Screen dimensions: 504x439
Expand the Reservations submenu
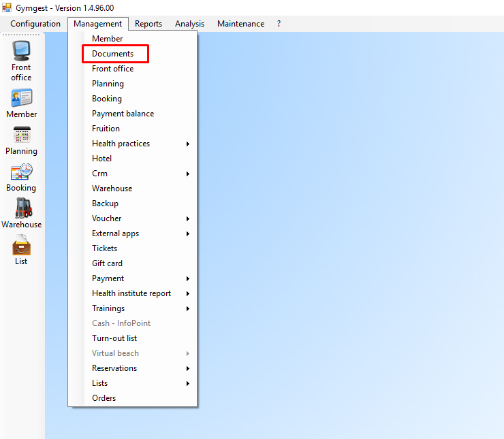coord(132,368)
